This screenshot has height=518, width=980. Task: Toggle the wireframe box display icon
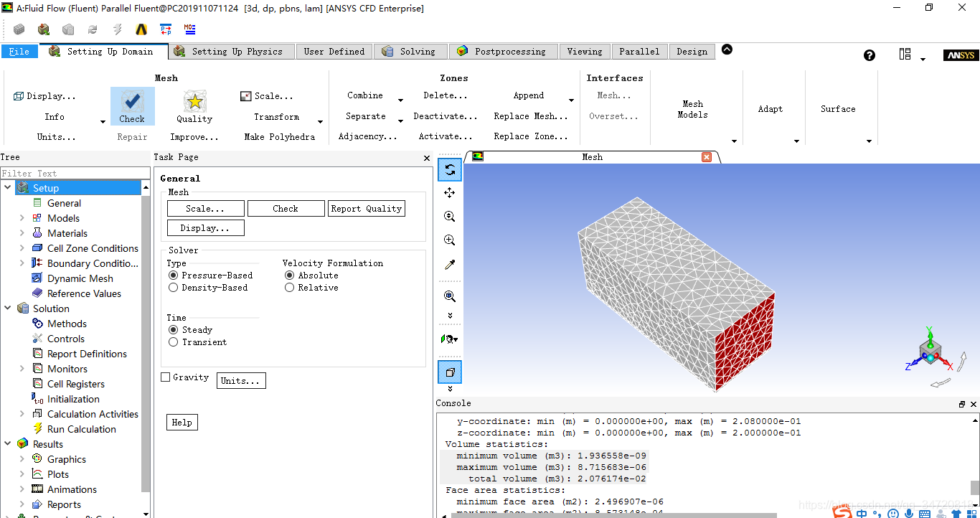450,372
